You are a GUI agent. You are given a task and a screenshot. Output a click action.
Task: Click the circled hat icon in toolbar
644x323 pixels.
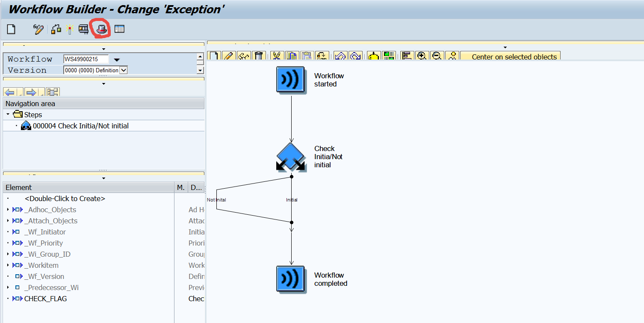(100, 29)
